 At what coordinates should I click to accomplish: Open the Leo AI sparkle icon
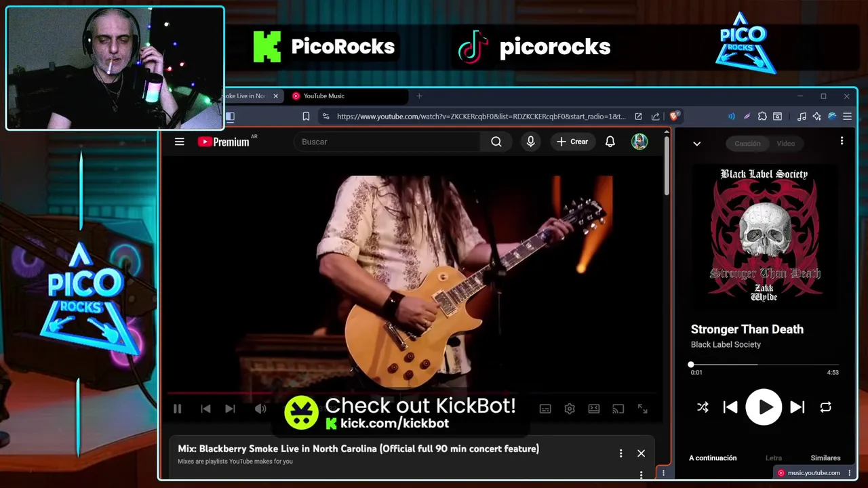point(817,117)
